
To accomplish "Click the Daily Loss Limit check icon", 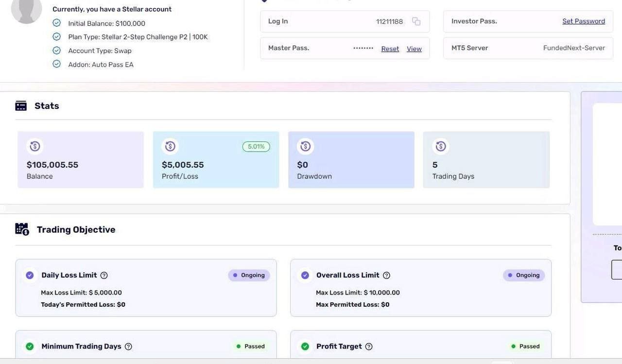I will pos(30,276).
